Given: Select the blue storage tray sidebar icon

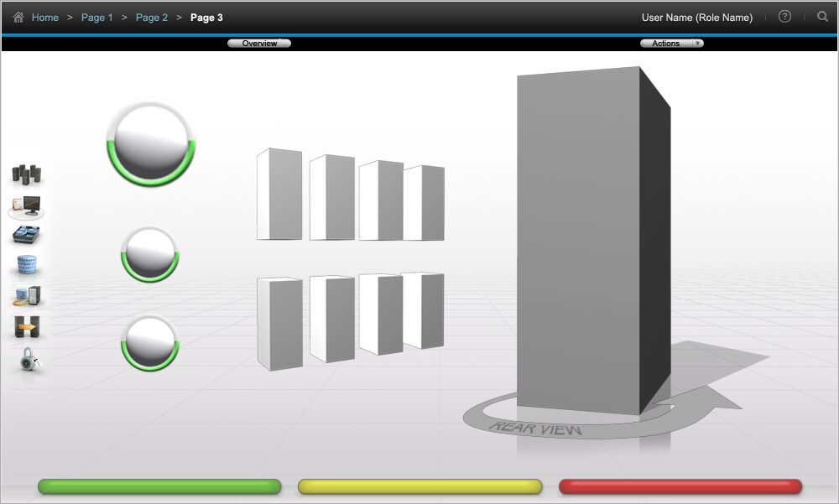Looking at the screenshot, I should [x=27, y=236].
